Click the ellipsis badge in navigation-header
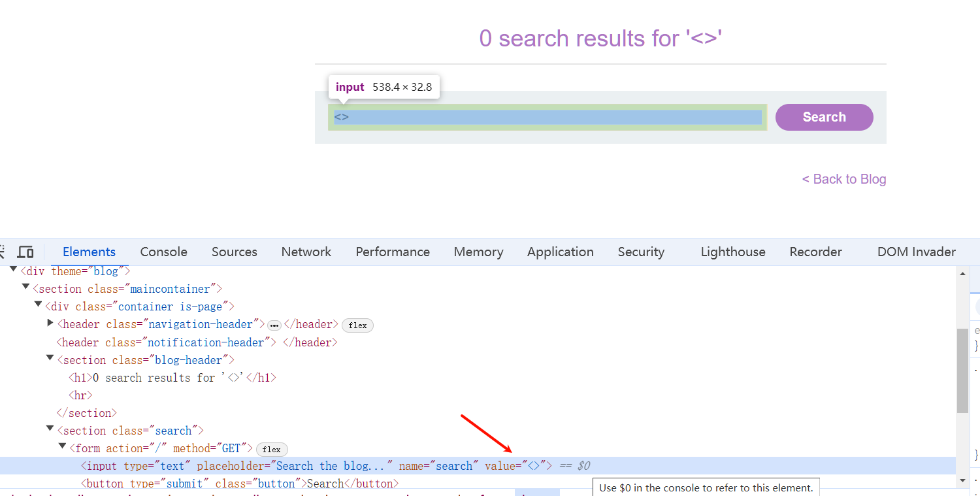The image size is (980, 496). pos(274,325)
